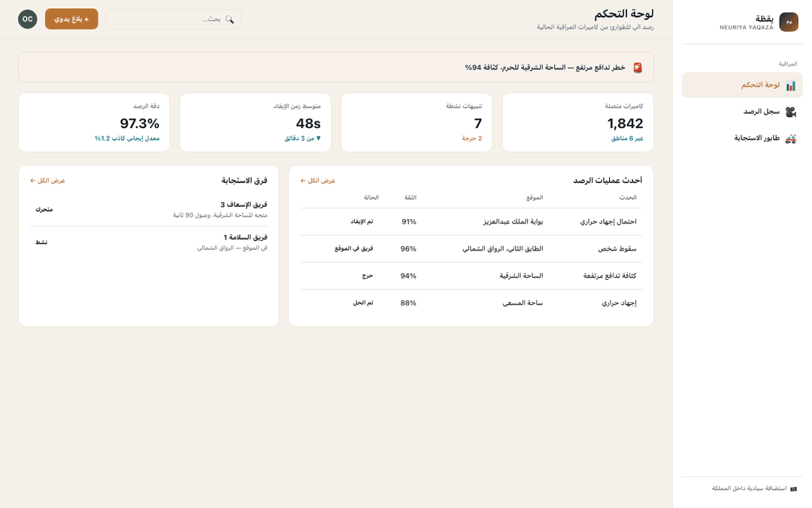Click the لوحة التحكم page title

coord(624,14)
